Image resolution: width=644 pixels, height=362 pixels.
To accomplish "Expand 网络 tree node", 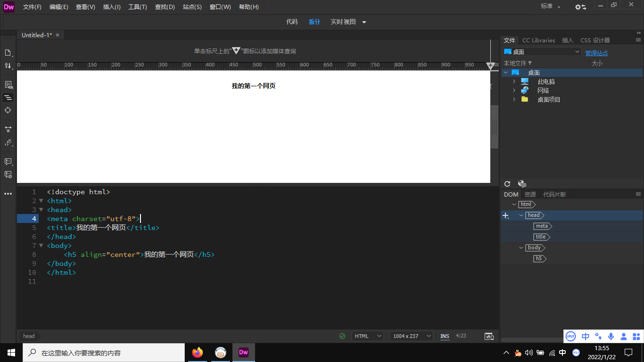I will (x=514, y=90).
